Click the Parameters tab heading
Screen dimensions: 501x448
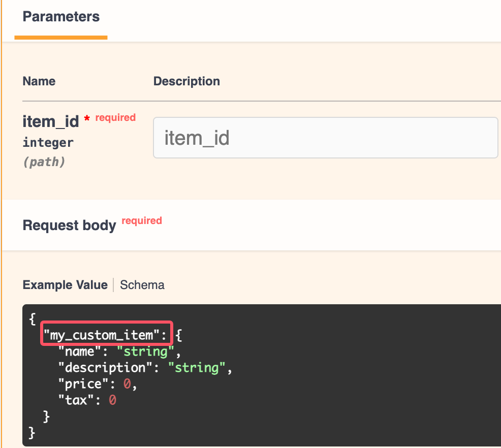click(61, 17)
